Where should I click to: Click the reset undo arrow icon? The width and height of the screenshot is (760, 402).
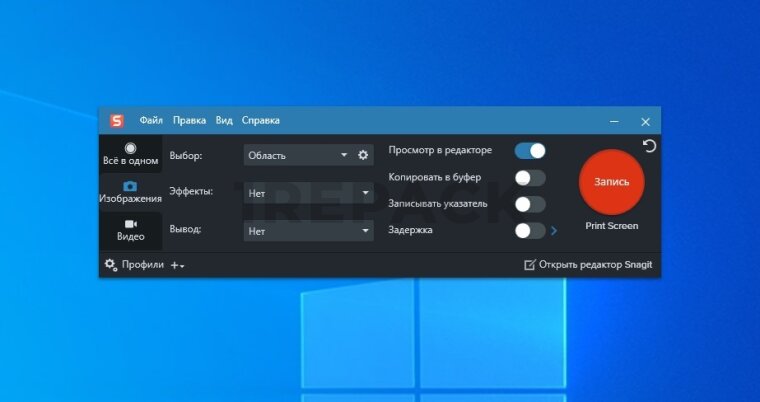tap(649, 147)
